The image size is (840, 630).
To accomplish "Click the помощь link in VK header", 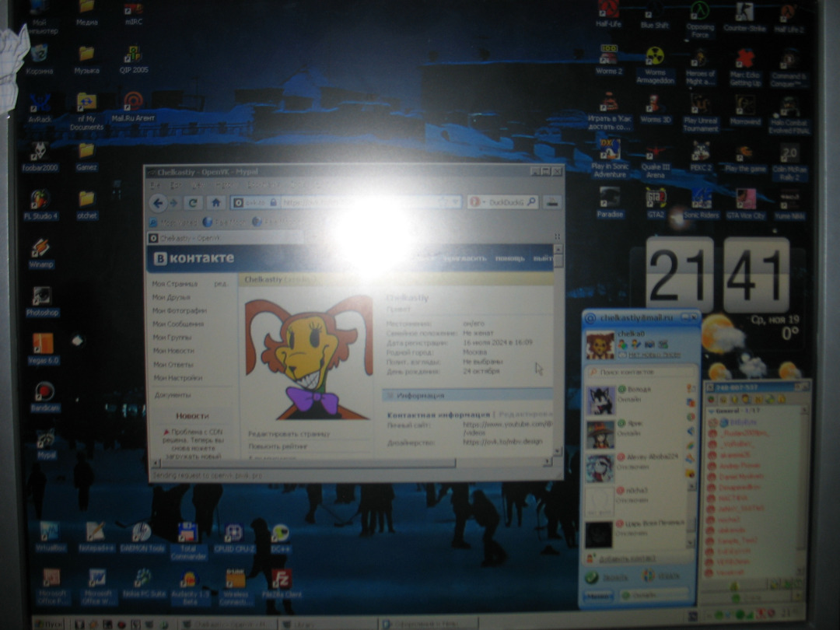I will (x=509, y=258).
